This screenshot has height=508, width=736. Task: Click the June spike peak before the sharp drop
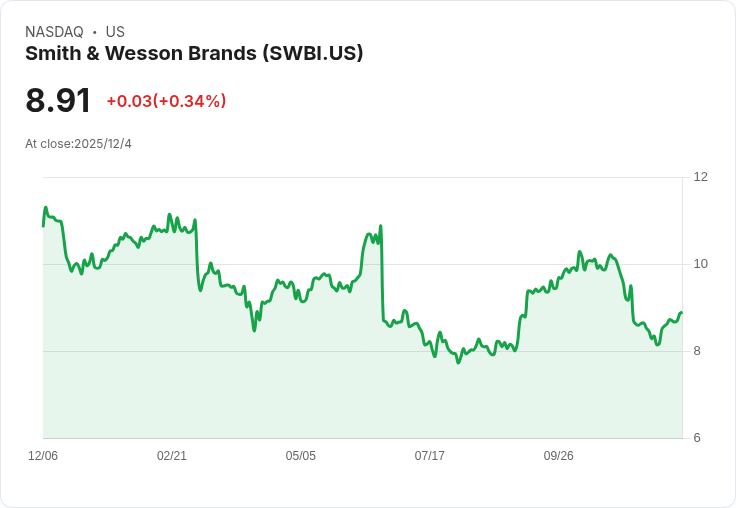click(x=380, y=226)
